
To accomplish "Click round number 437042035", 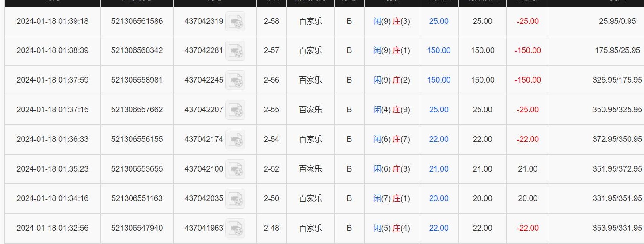I will [204, 198].
